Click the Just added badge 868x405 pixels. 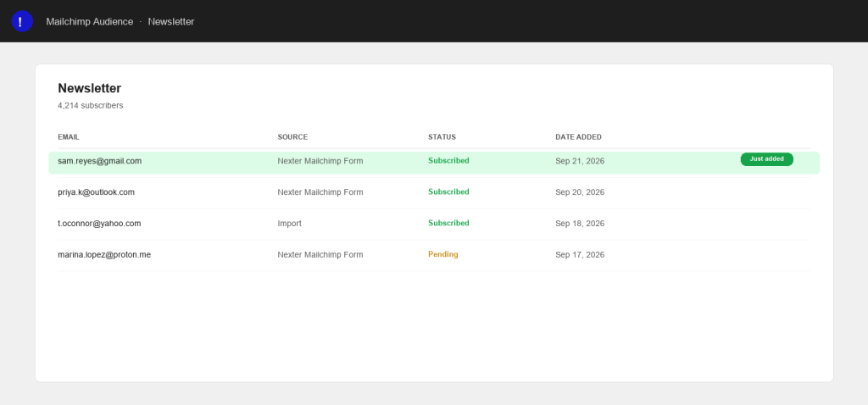766,158
